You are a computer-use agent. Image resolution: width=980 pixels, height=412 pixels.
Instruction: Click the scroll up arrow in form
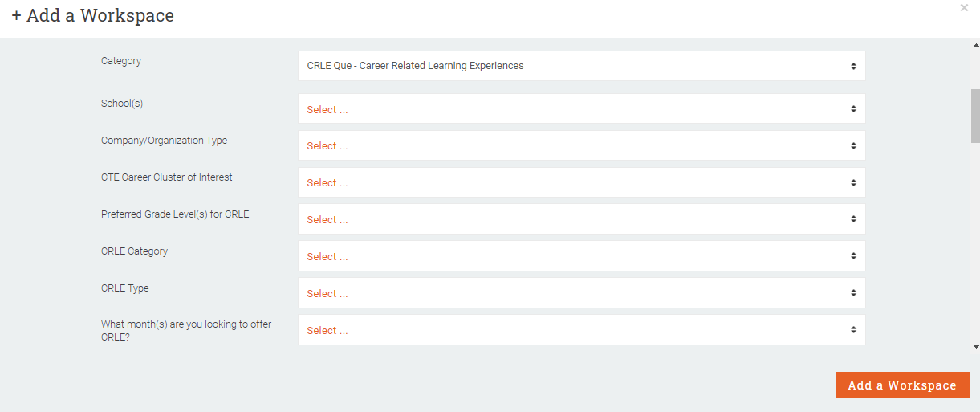pos(975,46)
